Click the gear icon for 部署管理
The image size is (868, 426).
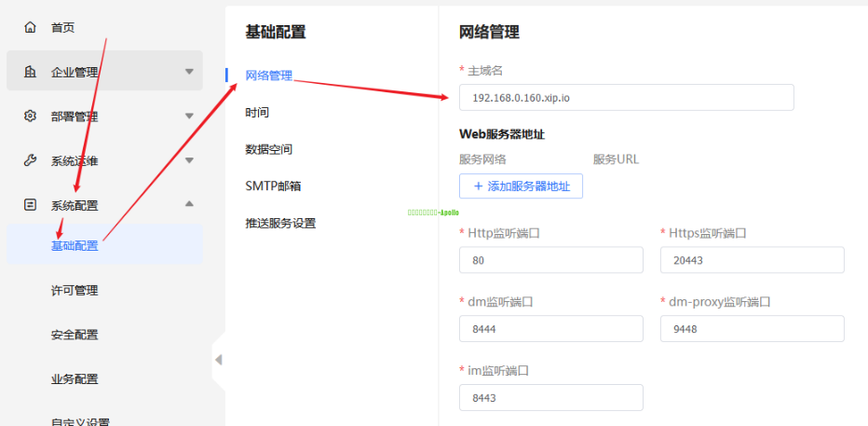30,117
